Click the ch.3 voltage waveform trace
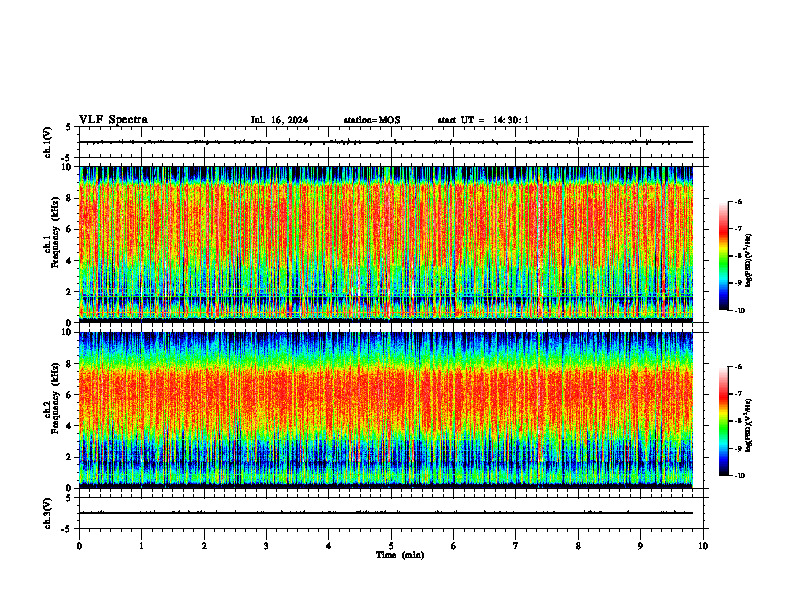 386,513
